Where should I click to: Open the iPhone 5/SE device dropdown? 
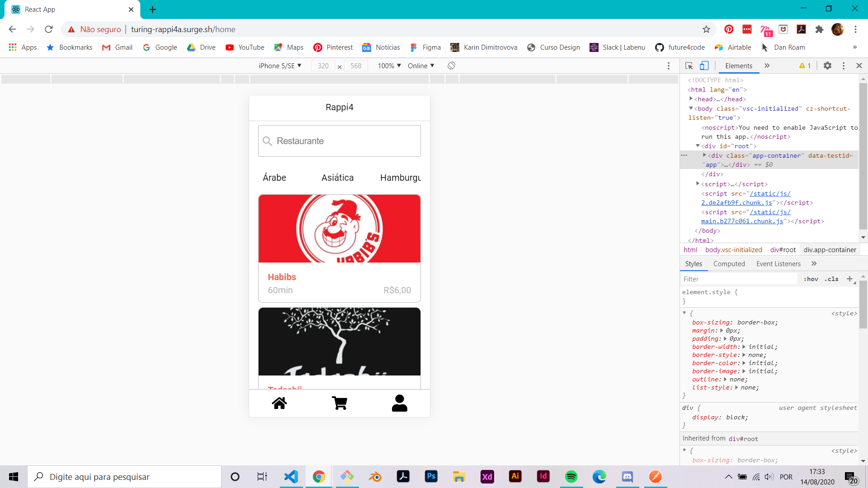pyautogui.click(x=280, y=66)
